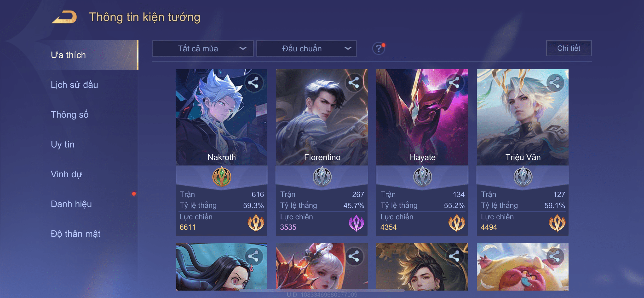Open the Đấu chuẩn mode dropdown
The width and height of the screenshot is (644, 298).
tap(306, 48)
